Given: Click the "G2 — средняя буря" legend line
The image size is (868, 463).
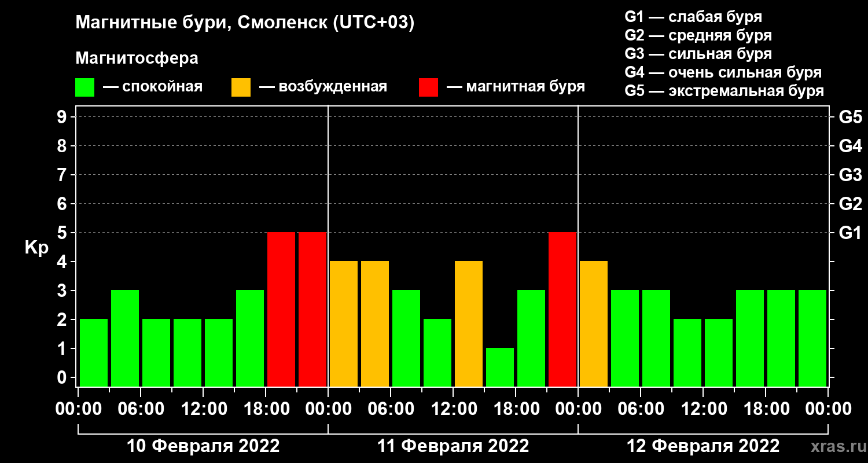Looking at the screenshot, I should coord(698,35).
